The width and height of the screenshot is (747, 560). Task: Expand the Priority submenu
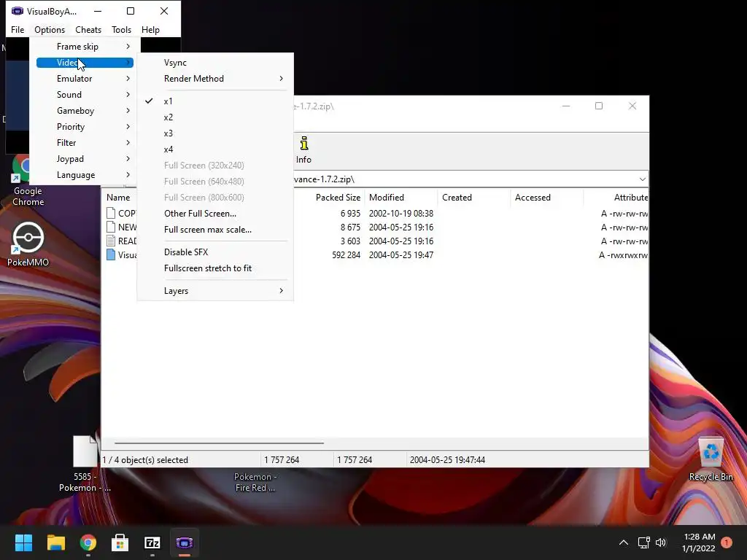click(x=85, y=127)
